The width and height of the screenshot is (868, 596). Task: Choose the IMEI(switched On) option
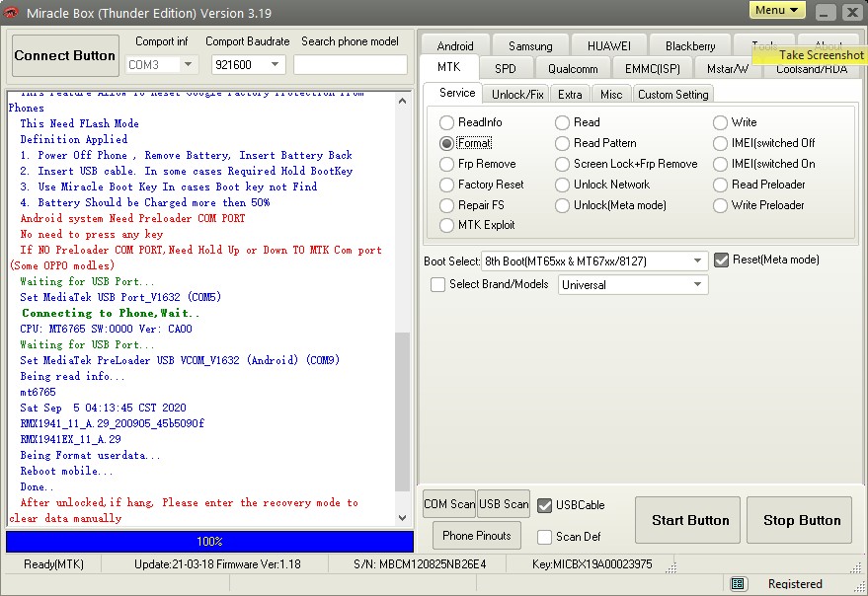(720, 164)
